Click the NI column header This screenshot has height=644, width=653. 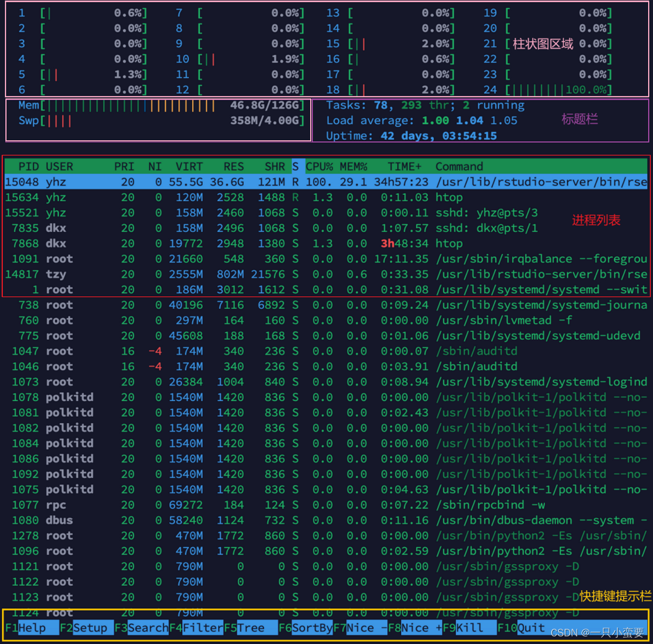(155, 166)
